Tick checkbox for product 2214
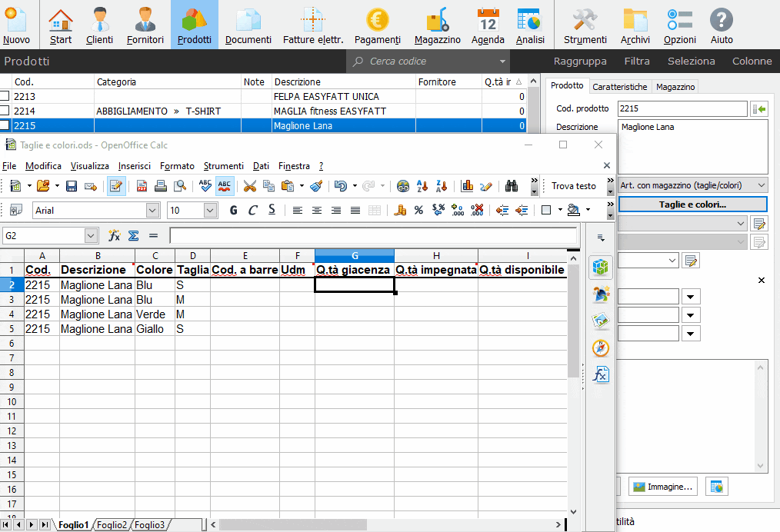Screen dimensions: 780x532 point(5,111)
